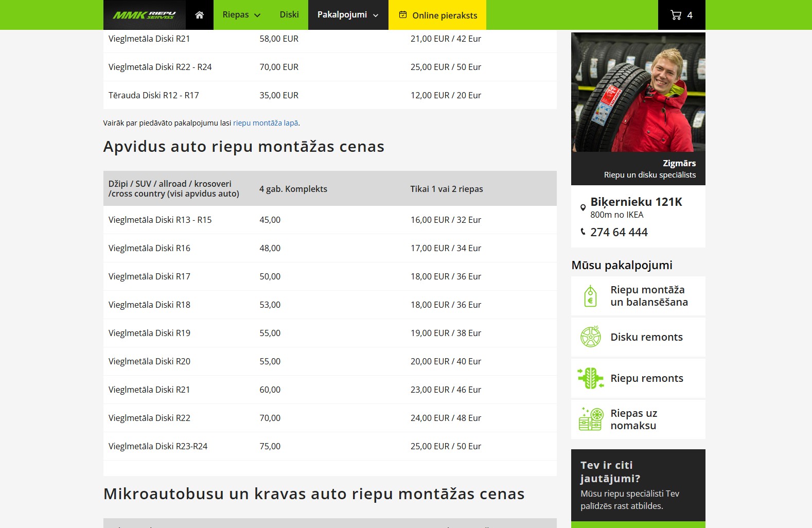The width and height of the screenshot is (812, 528).
Task: Expand the Pakalpojumi dropdown chevron
Action: point(376,15)
